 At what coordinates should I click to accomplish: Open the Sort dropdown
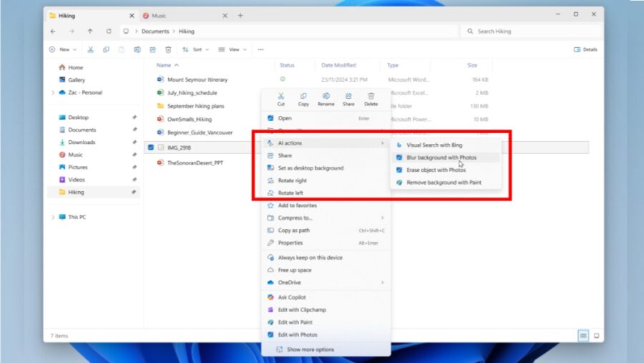(x=195, y=49)
